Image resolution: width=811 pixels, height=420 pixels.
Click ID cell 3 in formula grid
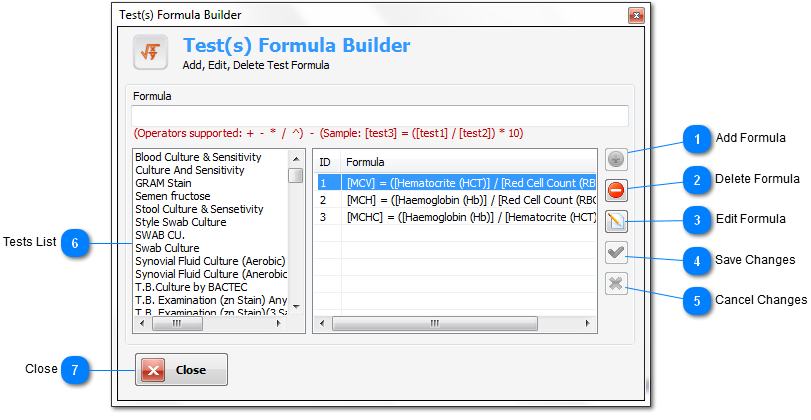(x=323, y=217)
